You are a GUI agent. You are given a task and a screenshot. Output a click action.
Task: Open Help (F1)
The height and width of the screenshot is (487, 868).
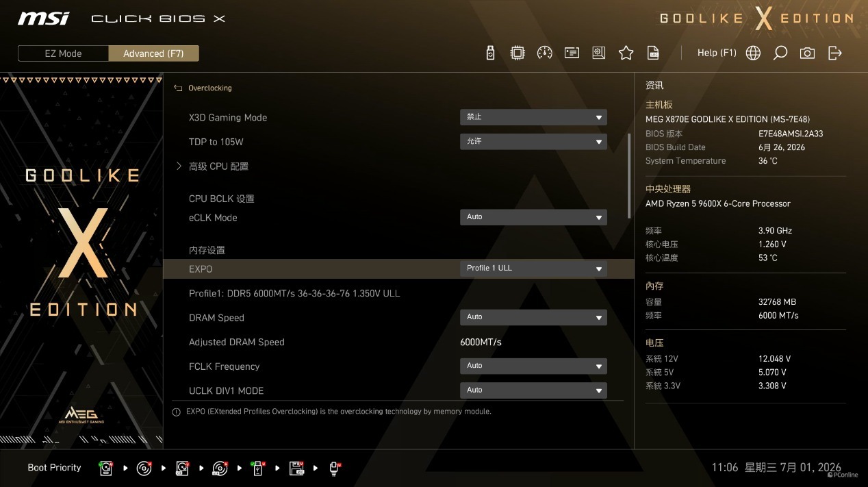(x=717, y=53)
